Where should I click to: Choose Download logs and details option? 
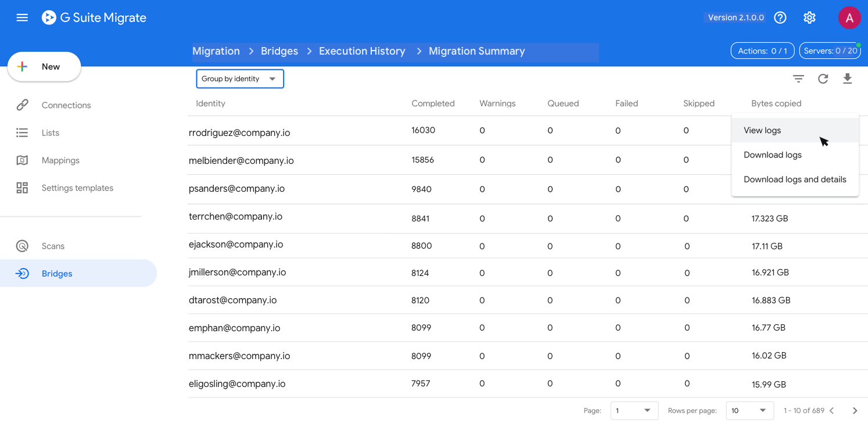click(x=794, y=180)
